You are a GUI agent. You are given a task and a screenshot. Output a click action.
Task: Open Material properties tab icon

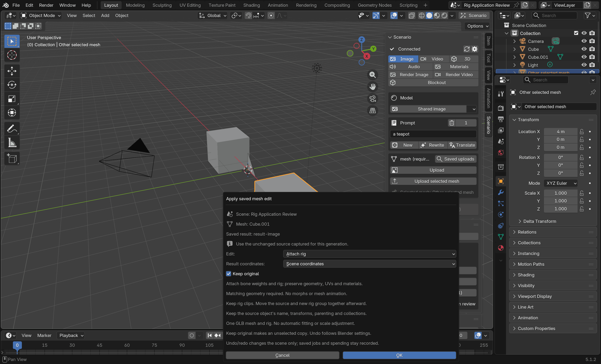coord(501,248)
